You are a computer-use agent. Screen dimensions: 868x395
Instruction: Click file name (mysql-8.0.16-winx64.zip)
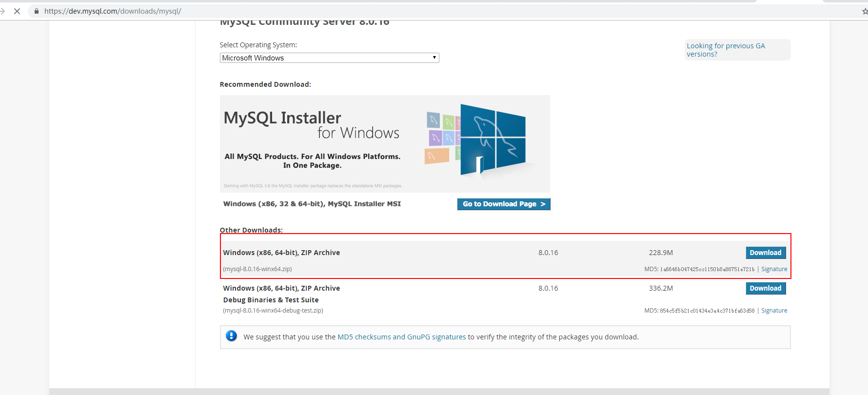click(x=257, y=269)
